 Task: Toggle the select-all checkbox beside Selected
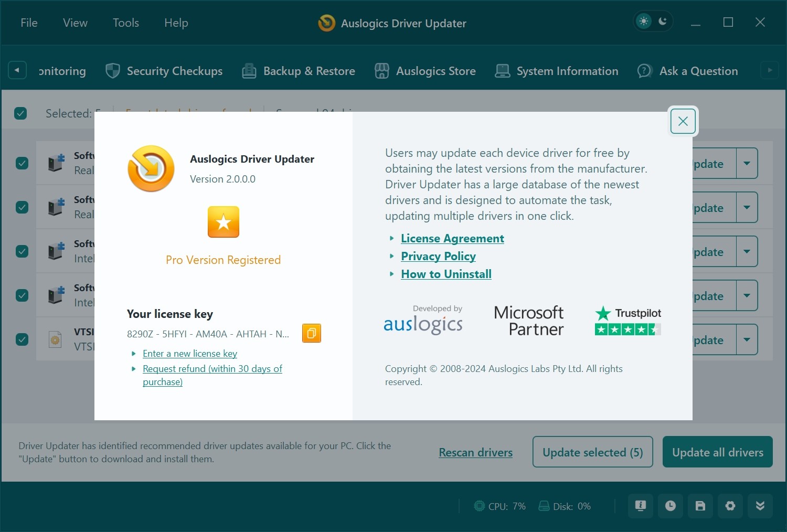point(20,113)
